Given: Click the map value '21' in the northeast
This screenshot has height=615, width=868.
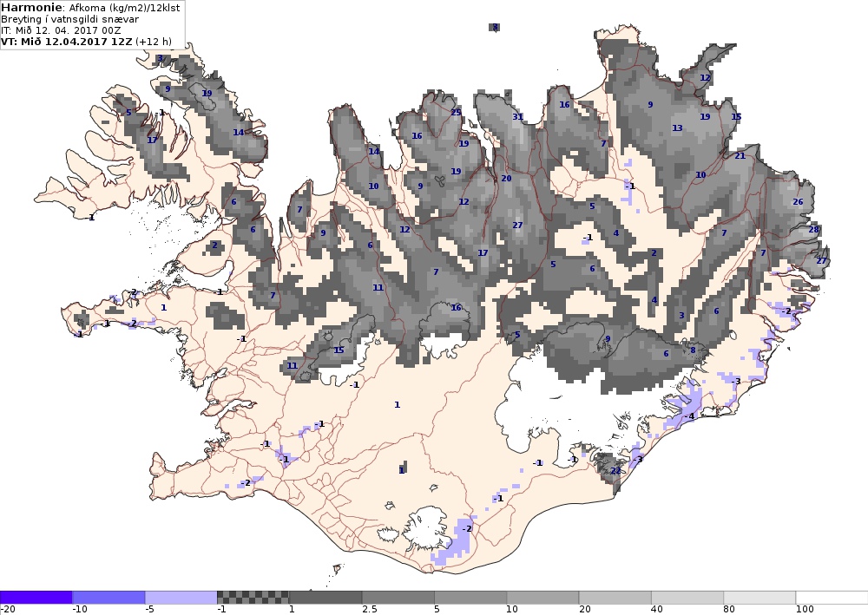Looking at the screenshot, I should pos(740,156).
